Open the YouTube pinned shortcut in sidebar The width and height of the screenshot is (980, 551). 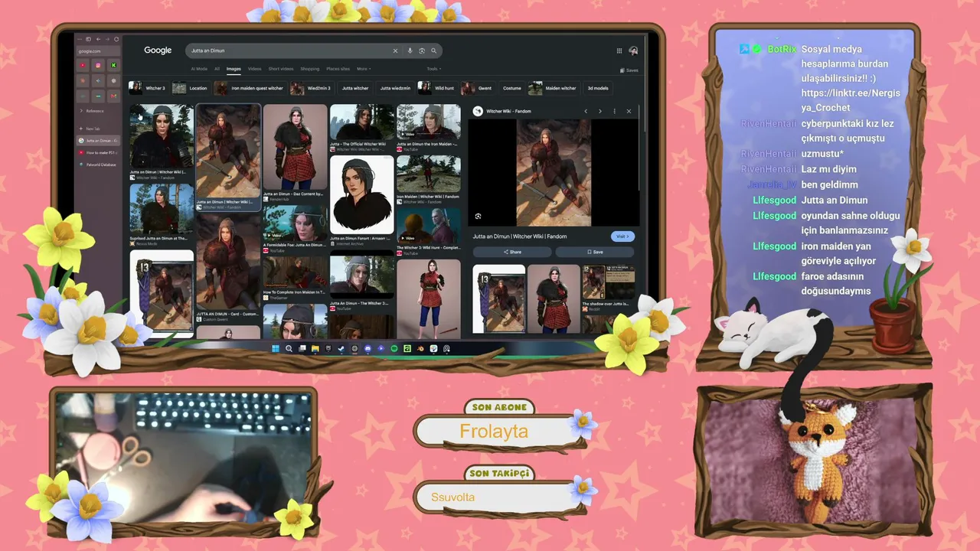click(83, 65)
